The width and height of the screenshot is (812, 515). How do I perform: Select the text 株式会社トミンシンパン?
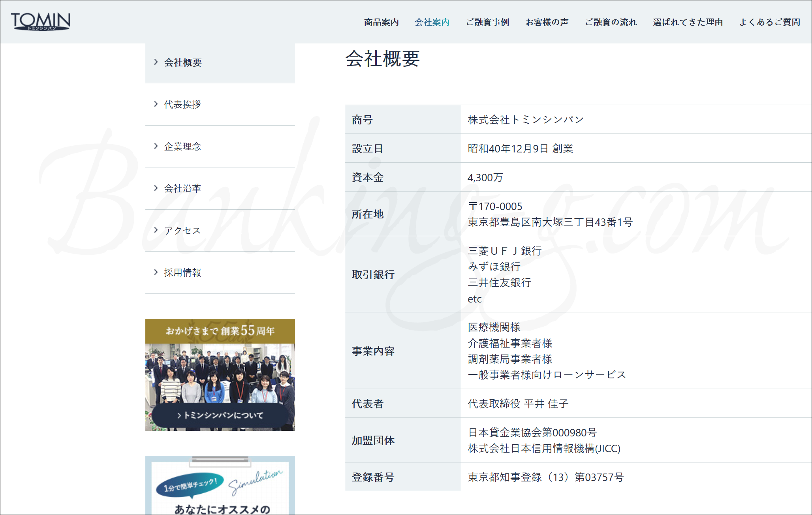[x=526, y=120]
